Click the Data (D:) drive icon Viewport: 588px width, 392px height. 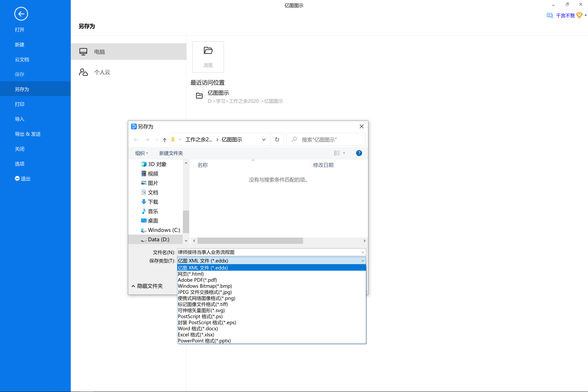point(143,240)
